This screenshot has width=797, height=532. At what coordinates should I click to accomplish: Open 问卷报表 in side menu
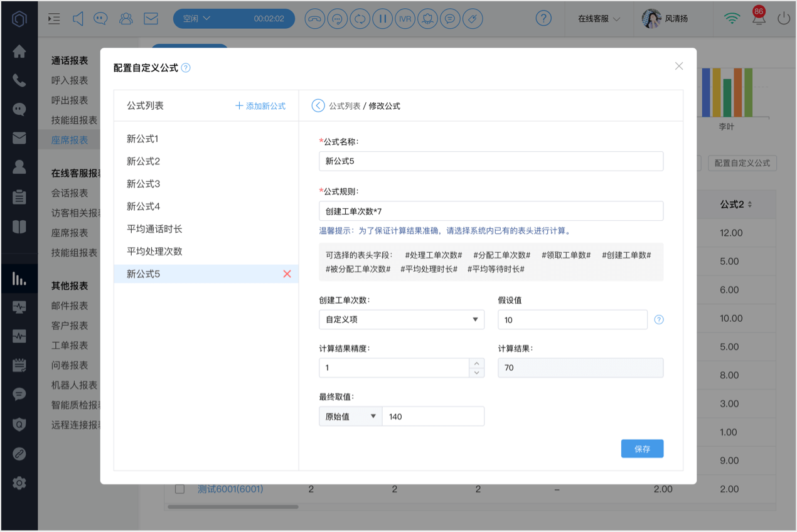70,365
